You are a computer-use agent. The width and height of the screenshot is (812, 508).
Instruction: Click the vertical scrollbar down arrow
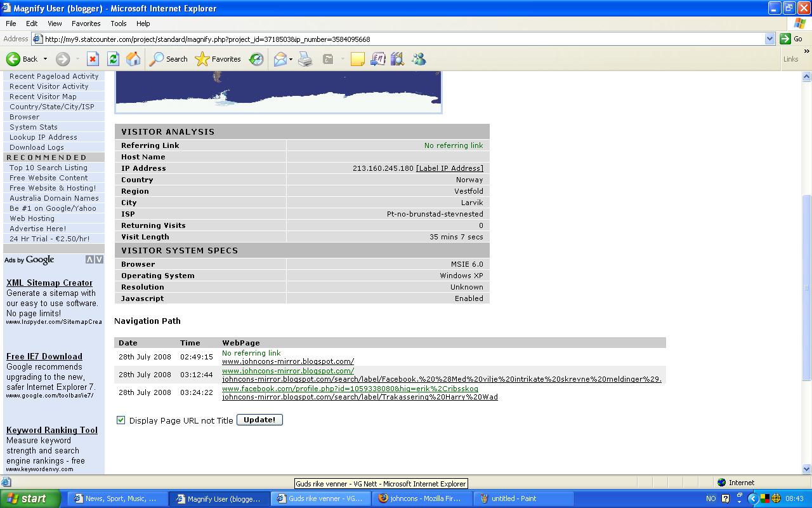pos(807,469)
